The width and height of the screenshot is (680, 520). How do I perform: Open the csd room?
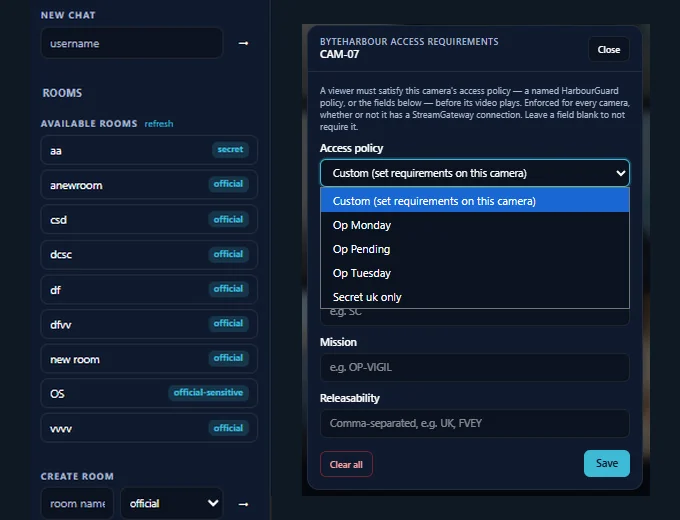tap(149, 219)
